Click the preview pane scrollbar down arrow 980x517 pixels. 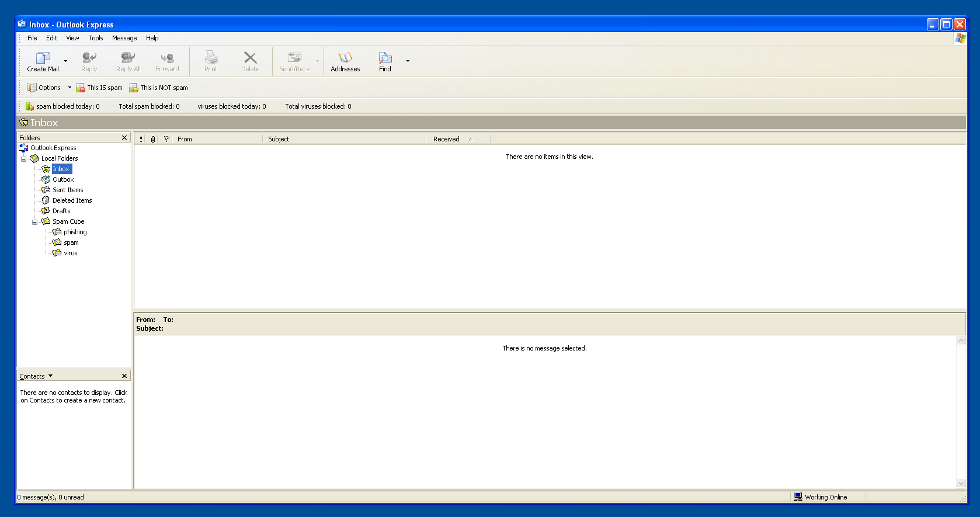point(961,483)
